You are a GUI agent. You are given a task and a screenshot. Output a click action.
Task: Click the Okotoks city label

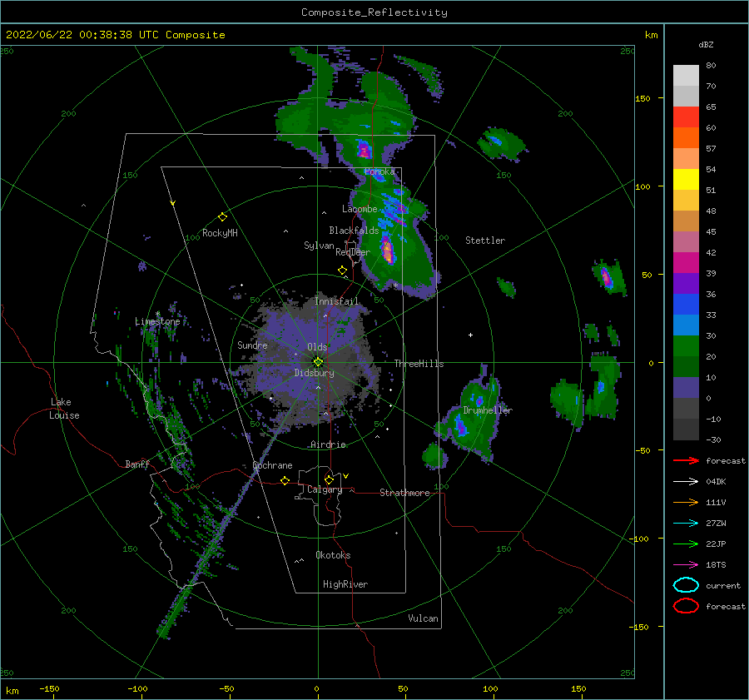click(333, 555)
